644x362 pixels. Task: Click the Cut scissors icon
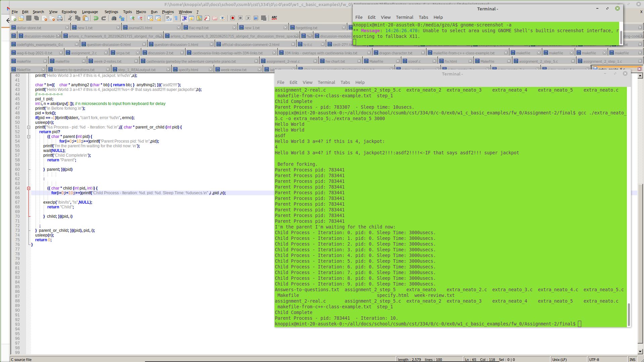click(70, 18)
